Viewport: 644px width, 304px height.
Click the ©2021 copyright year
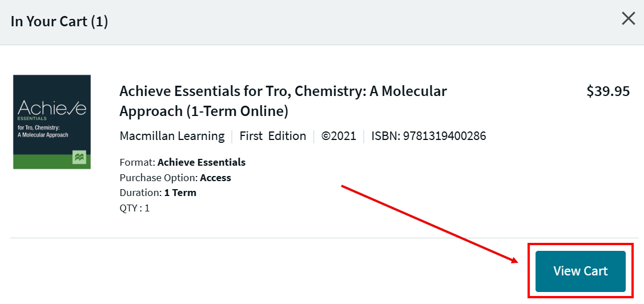[339, 136]
